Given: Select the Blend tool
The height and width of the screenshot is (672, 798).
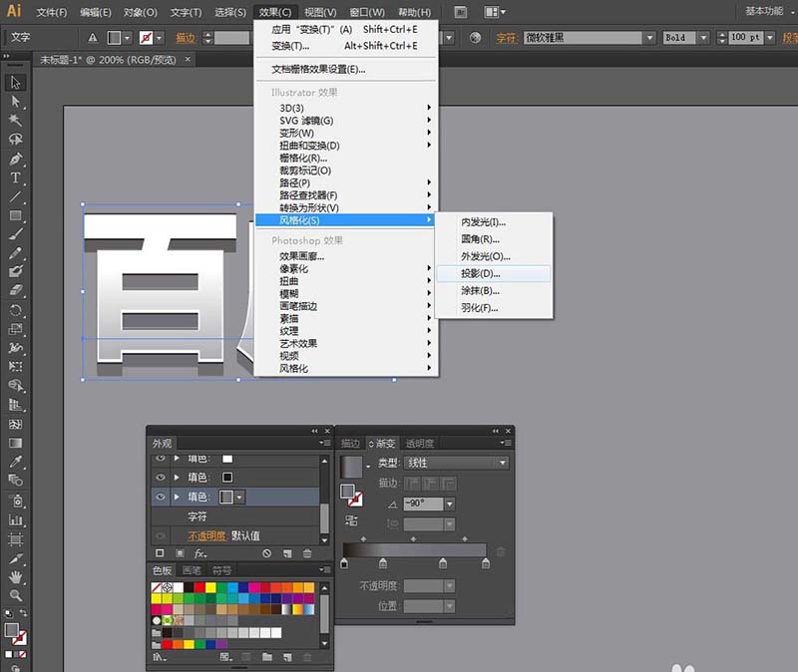Looking at the screenshot, I should click(15, 481).
